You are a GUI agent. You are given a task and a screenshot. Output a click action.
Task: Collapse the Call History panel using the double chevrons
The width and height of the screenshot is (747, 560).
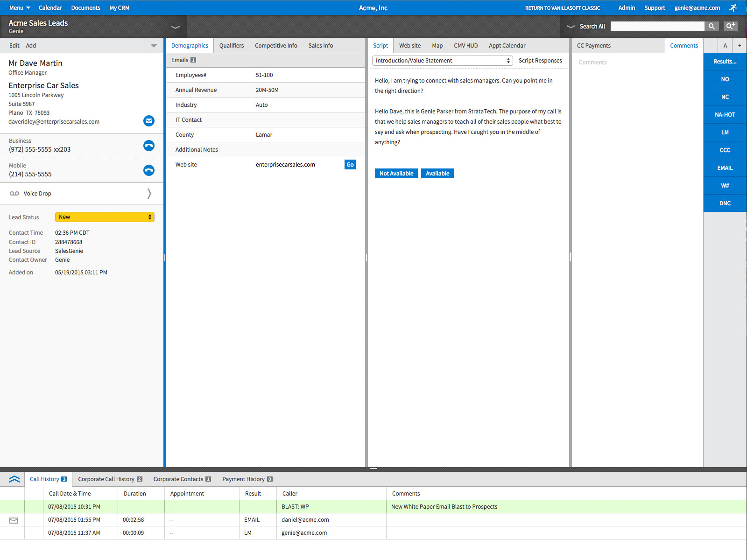[14, 479]
